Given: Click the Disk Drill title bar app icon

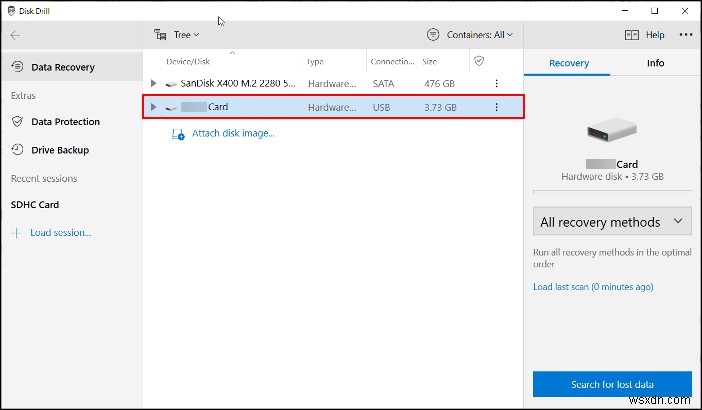Looking at the screenshot, I should [11, 11].
